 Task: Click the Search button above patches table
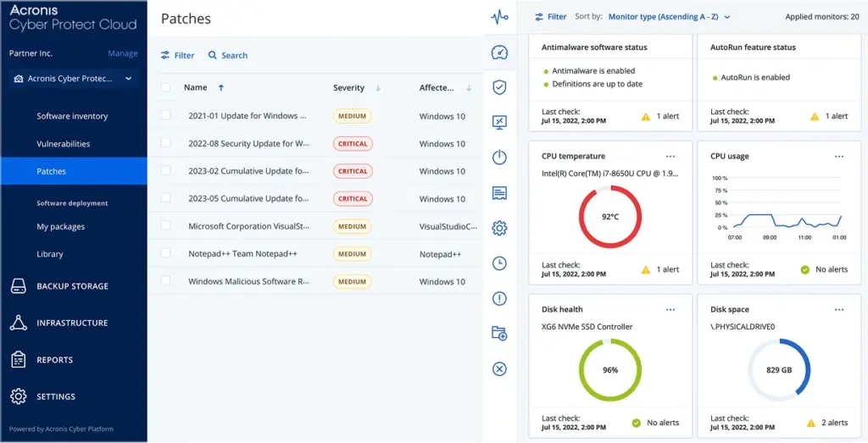tap(228, 56)
